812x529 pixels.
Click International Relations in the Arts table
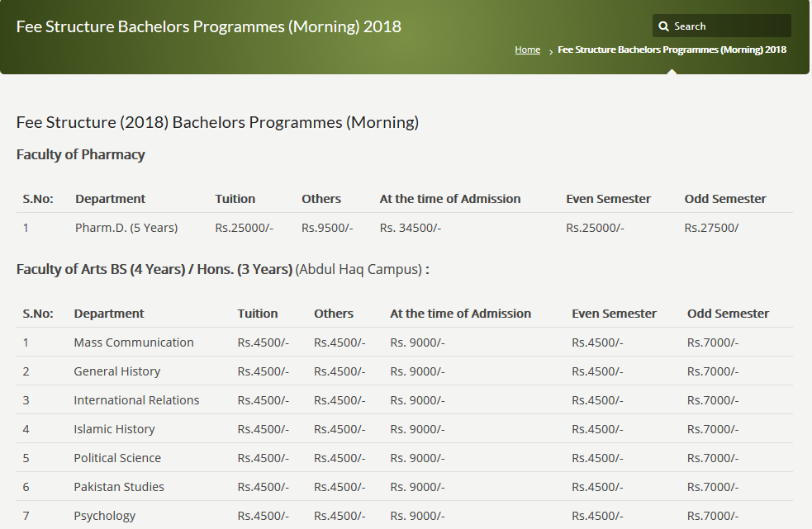pos(136,400)
